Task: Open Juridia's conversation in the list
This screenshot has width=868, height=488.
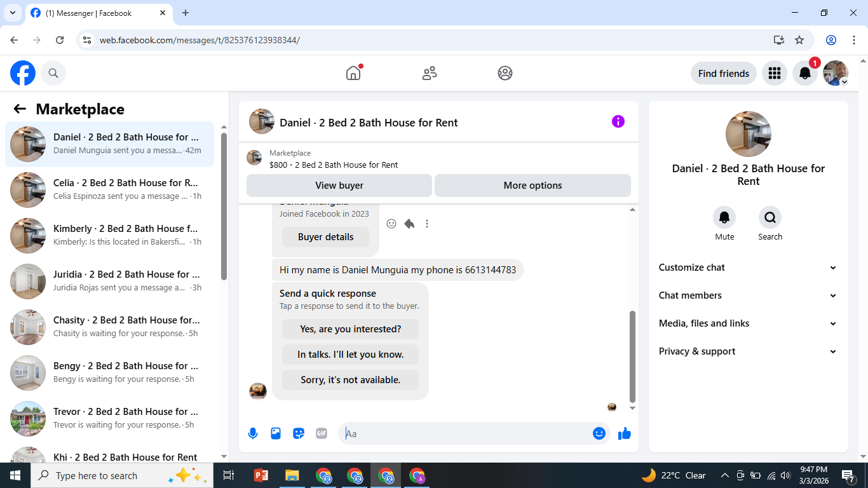Action: coord(109,281)
